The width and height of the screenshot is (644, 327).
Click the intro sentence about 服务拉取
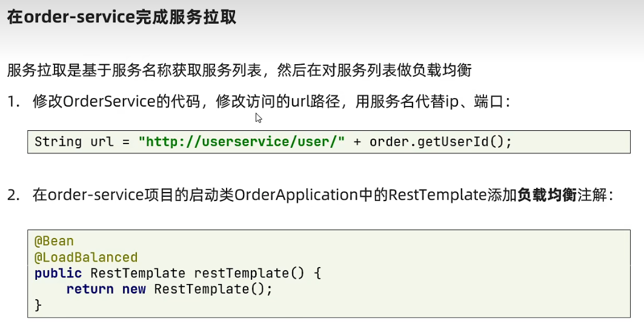pyautogui.click(x=239, y=70)
